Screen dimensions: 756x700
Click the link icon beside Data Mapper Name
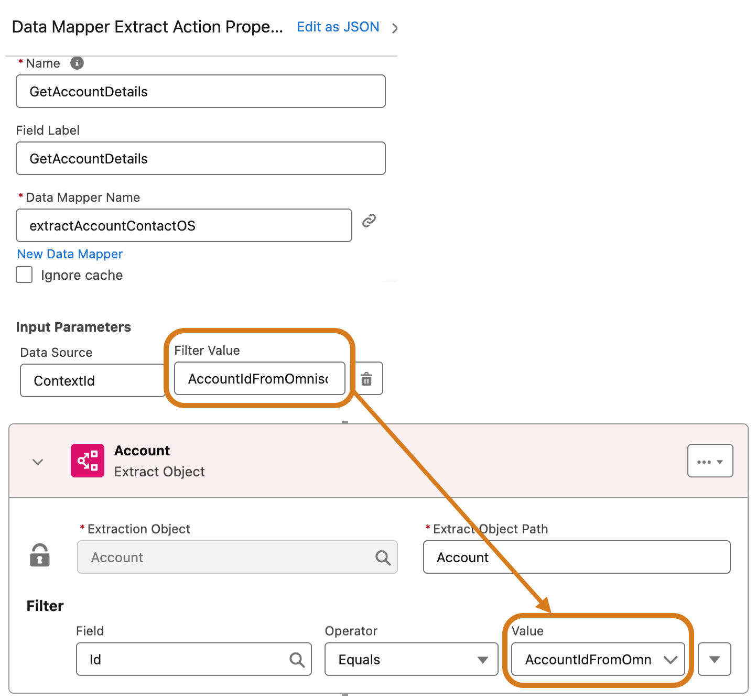point(369,220)
